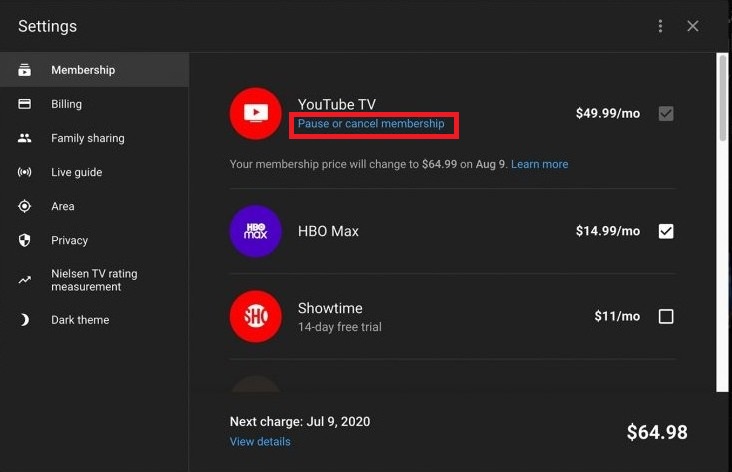Click Pause or cancel membership link
Viewport: 732px width, 472px height.
[x=371, y=124]
